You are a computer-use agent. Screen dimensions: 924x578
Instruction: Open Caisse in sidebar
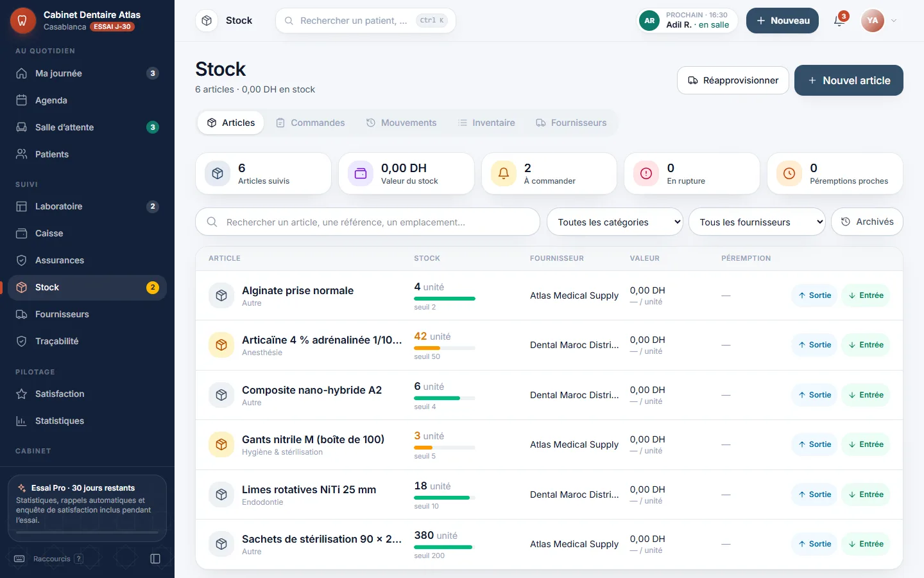pyautogui.click(x=87, y=233)
